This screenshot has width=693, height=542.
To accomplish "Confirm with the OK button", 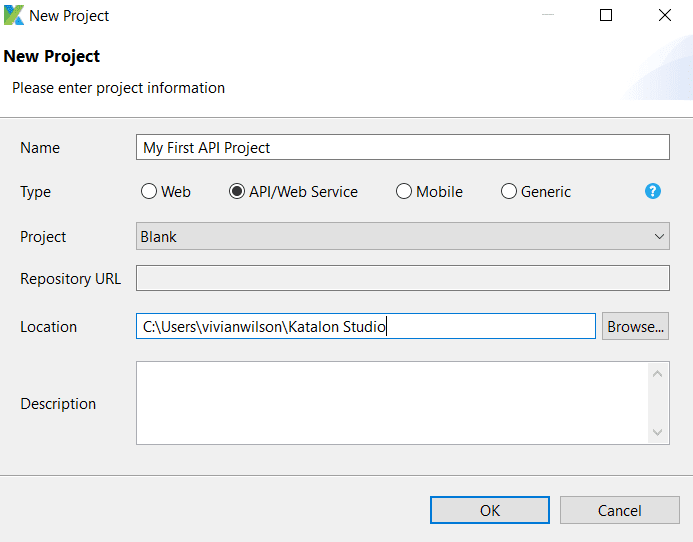I will coord(490,510).
